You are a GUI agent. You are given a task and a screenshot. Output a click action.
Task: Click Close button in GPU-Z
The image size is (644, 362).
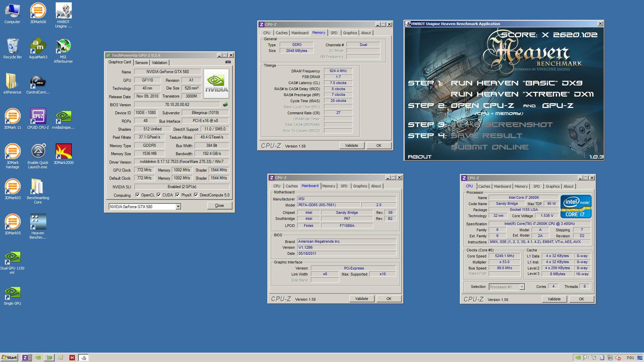tap(219, 205)
